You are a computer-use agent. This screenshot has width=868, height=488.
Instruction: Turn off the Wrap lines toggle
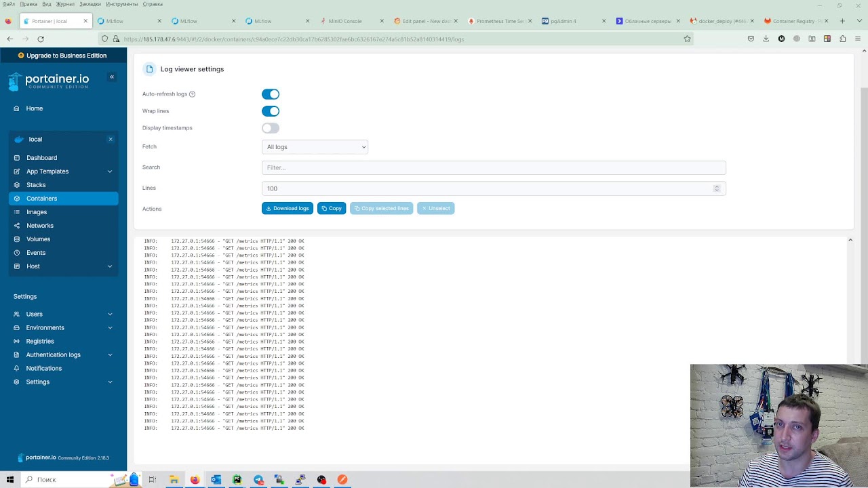pyautogui.click(x=271, y=111)
